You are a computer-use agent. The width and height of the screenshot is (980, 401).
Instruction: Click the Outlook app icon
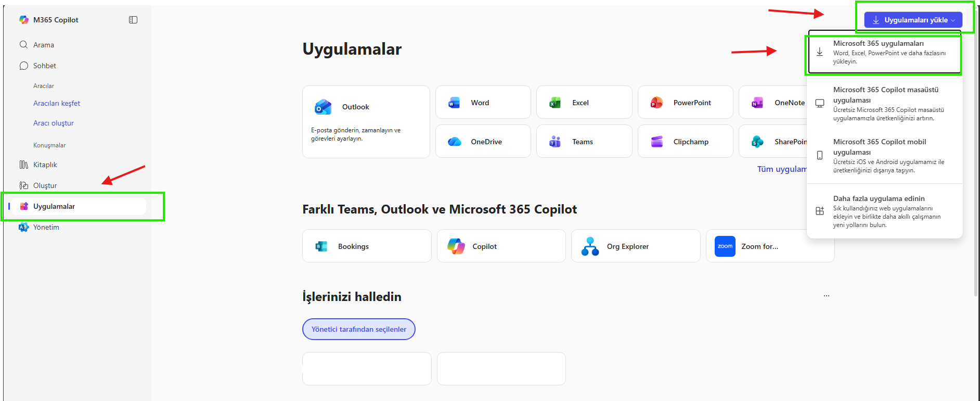pyautogui.click(x=323, y=107)
